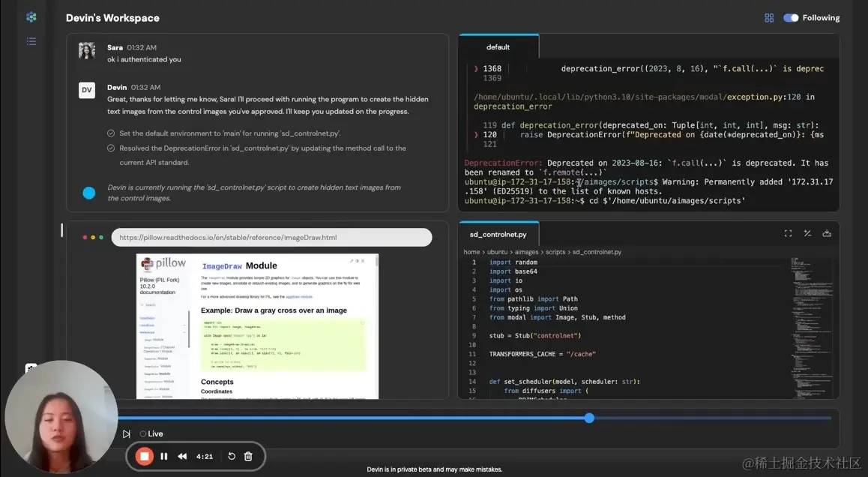868x477 pixels.
Task: Click the code minimap in the editor
Action: 812,327
